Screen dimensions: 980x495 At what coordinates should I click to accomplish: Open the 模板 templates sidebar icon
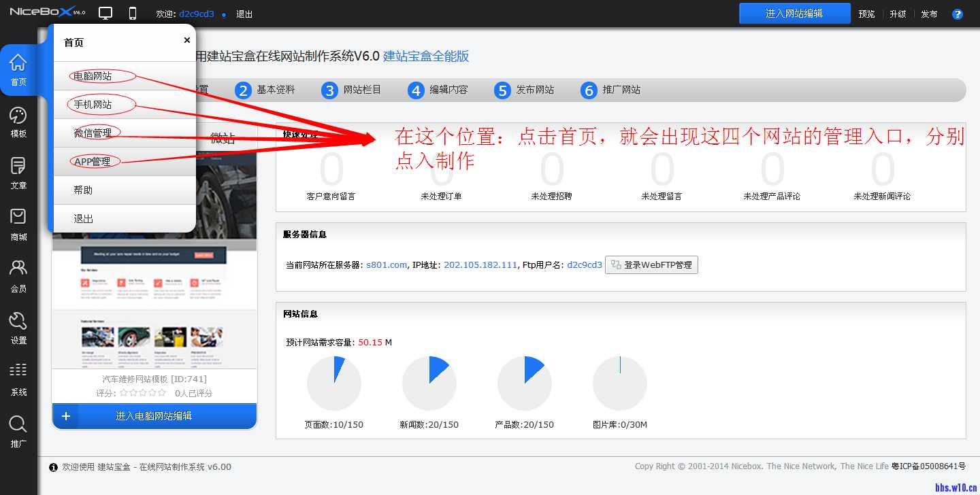pos(18,122)
